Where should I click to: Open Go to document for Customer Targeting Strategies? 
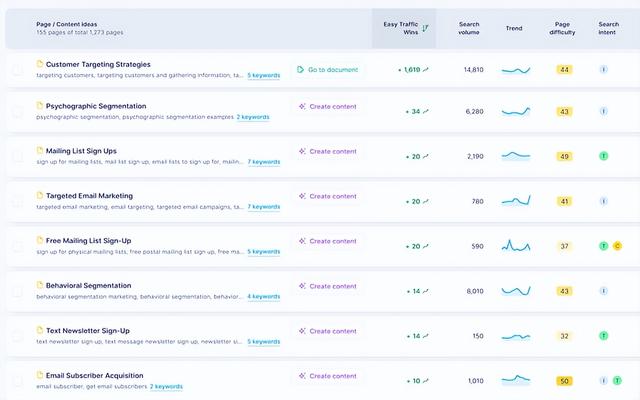coord(328,70)
